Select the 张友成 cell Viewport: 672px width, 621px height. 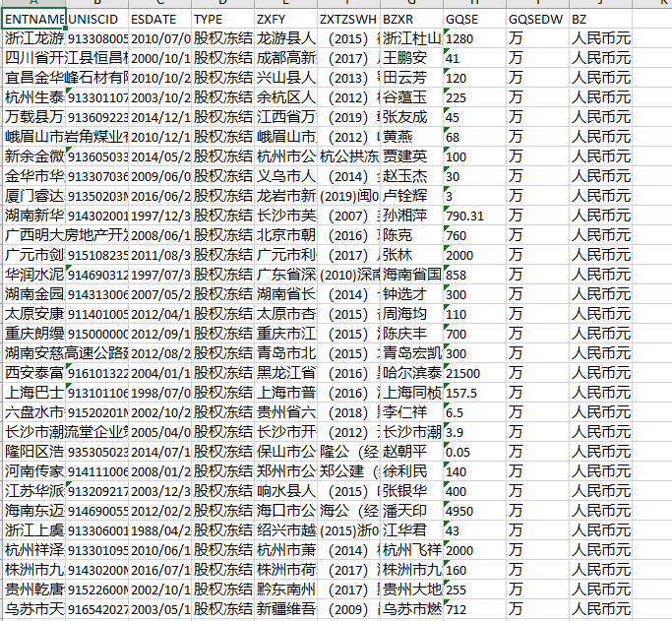(x=412, y=117)
